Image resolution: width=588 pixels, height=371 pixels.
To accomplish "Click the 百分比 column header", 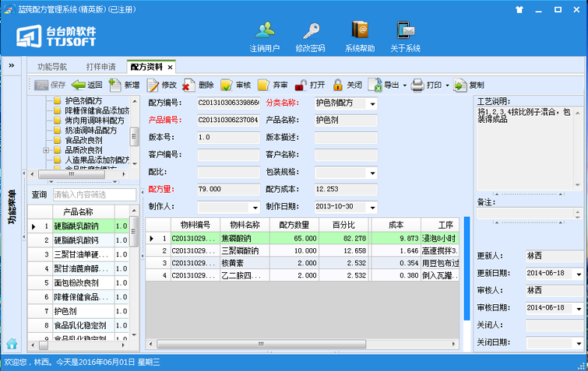I will click(343, 225).
